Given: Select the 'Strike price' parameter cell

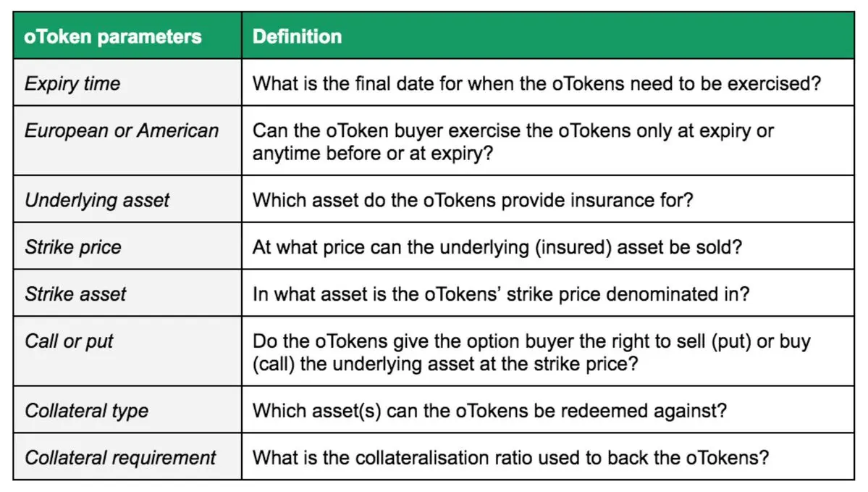Looking at the screenshot, I should coord(127,246).
